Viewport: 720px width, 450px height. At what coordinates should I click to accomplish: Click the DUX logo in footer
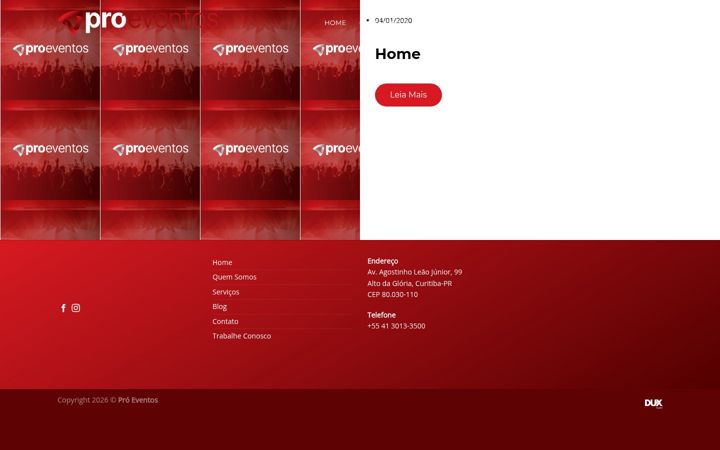point(653,403)
